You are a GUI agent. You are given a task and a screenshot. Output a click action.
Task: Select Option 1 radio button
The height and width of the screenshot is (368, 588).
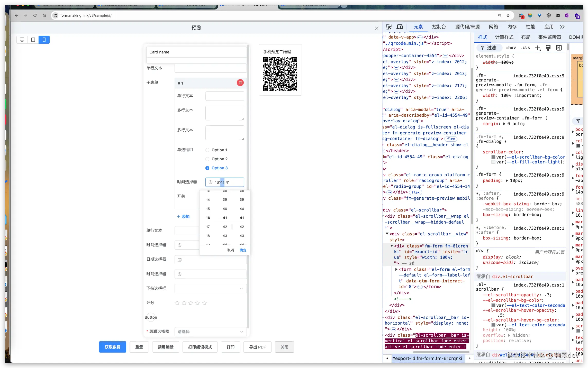(x=207, y=150)
